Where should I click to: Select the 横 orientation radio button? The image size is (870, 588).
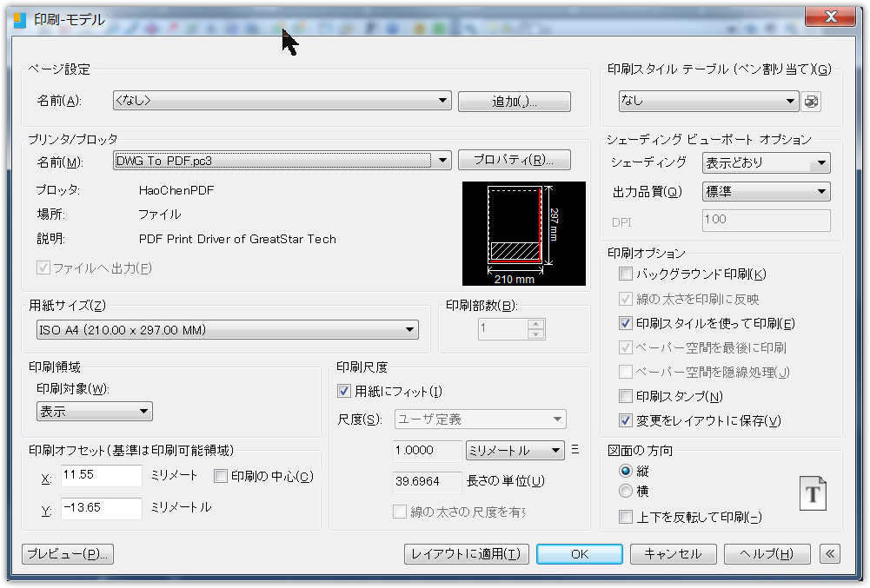coord(626,491)
